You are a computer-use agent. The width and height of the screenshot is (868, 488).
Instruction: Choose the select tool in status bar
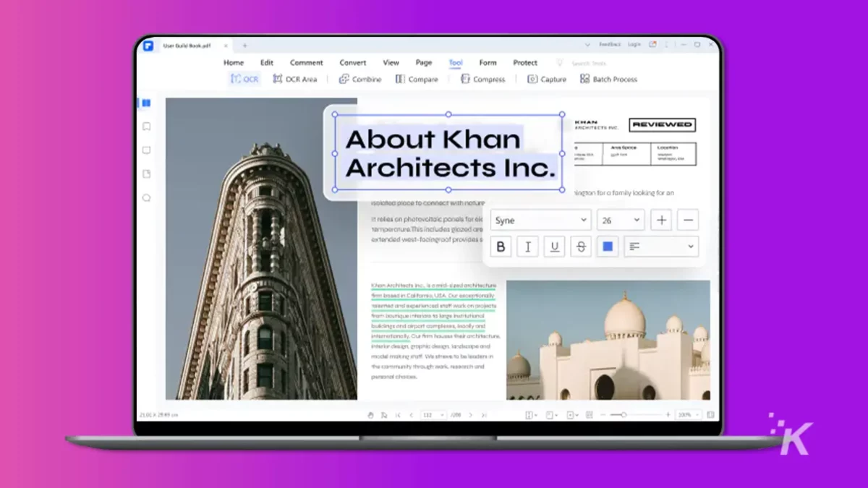(383, 415)
